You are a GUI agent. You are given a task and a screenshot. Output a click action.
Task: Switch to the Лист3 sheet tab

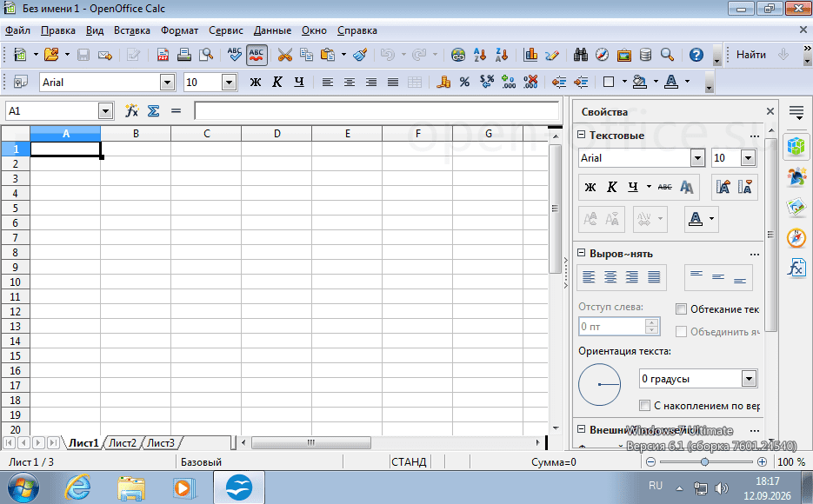tap(161, 443)
